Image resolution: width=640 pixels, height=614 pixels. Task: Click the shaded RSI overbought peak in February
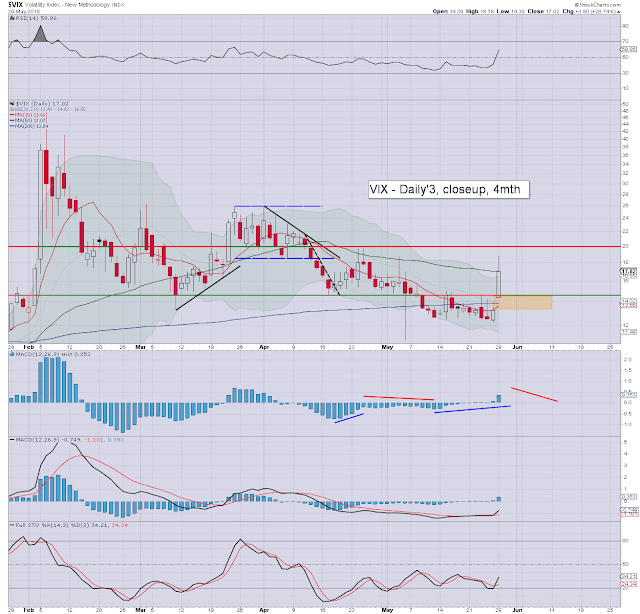coord(40,34)
